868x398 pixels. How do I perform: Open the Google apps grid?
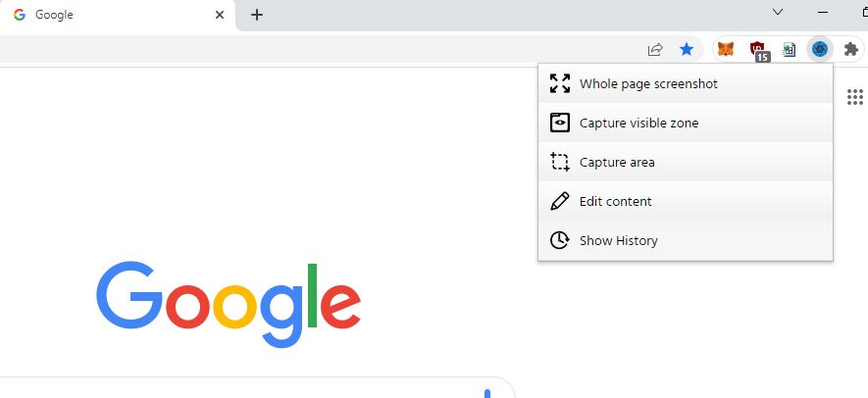[854, 97]
